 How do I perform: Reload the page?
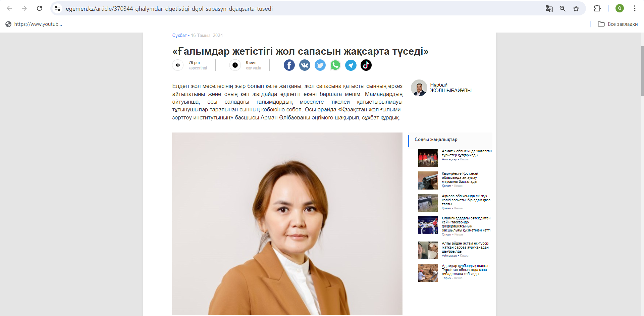pyautogui.click(x=39, y=8)
